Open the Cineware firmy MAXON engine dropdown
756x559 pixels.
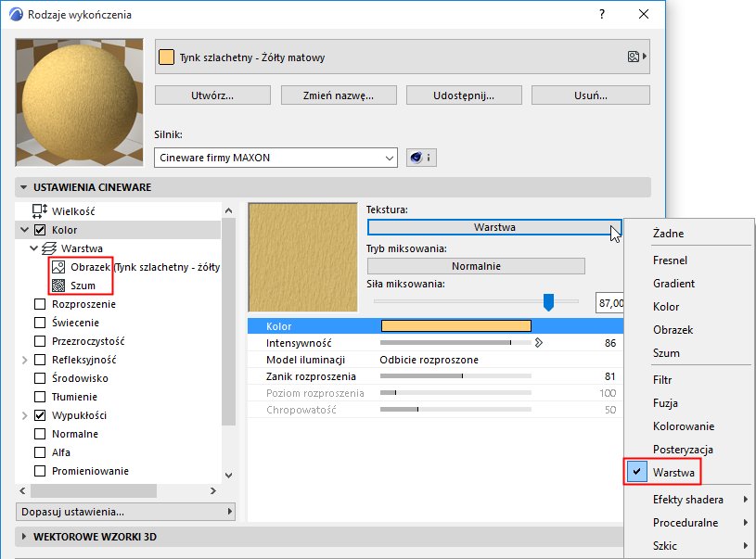[275, 158]
